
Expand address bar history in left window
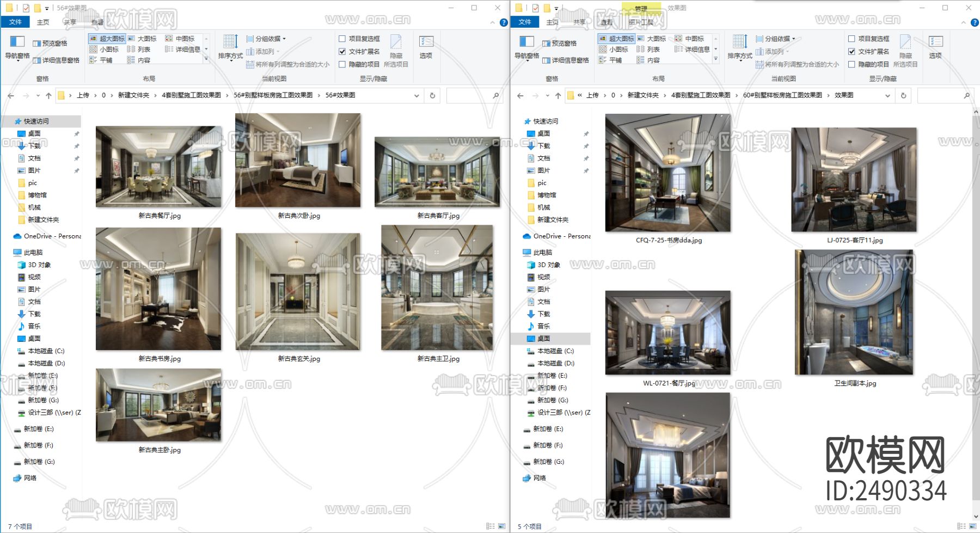(416, 96)
